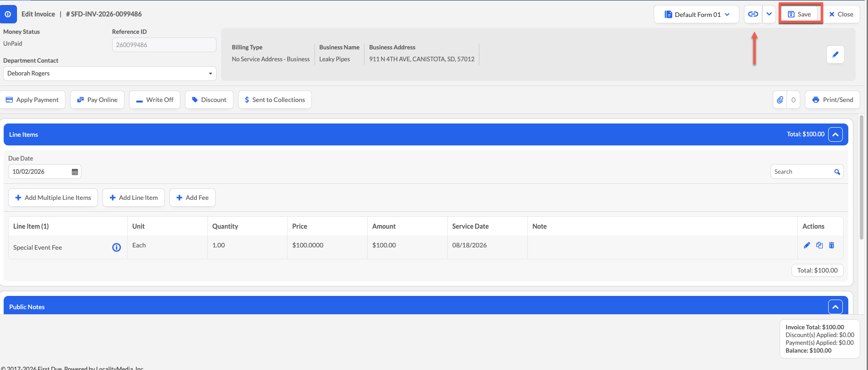Viewport: 868px width, 370px height.
Task: Click the Reference ID field
Action: pyautogui.click(x=164, y=45)
